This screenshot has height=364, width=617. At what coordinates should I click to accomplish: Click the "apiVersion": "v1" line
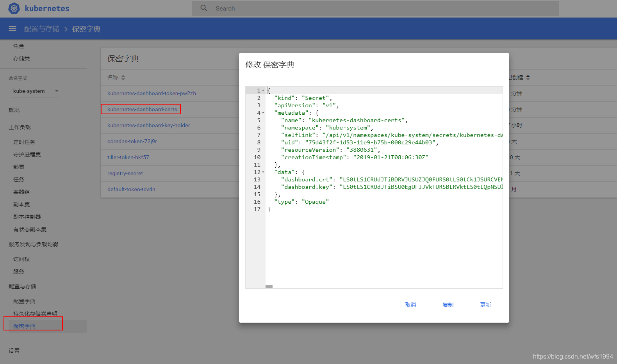click(306, 105)
